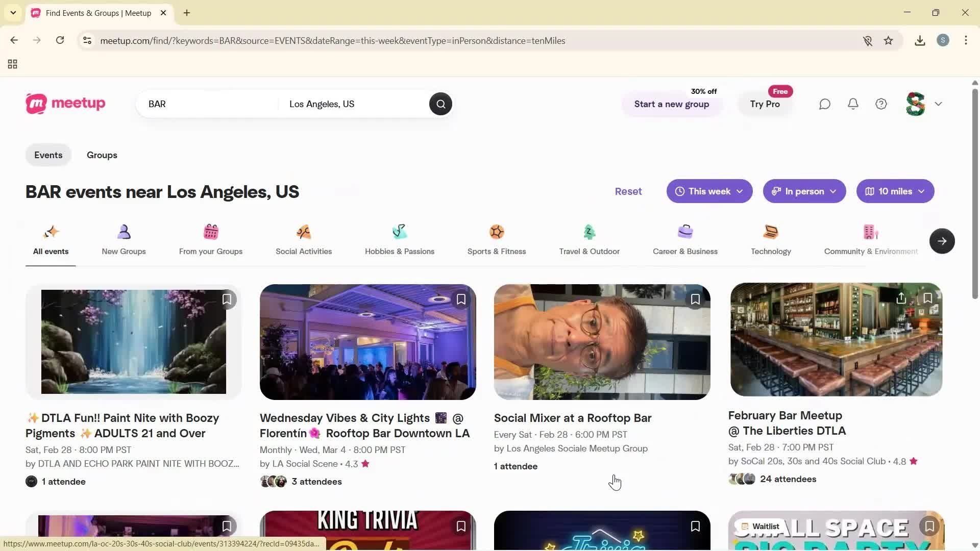Screen dimensions: 980x551
Task: Share the February Bar Meetup event
Action: (x=900, y=298)
